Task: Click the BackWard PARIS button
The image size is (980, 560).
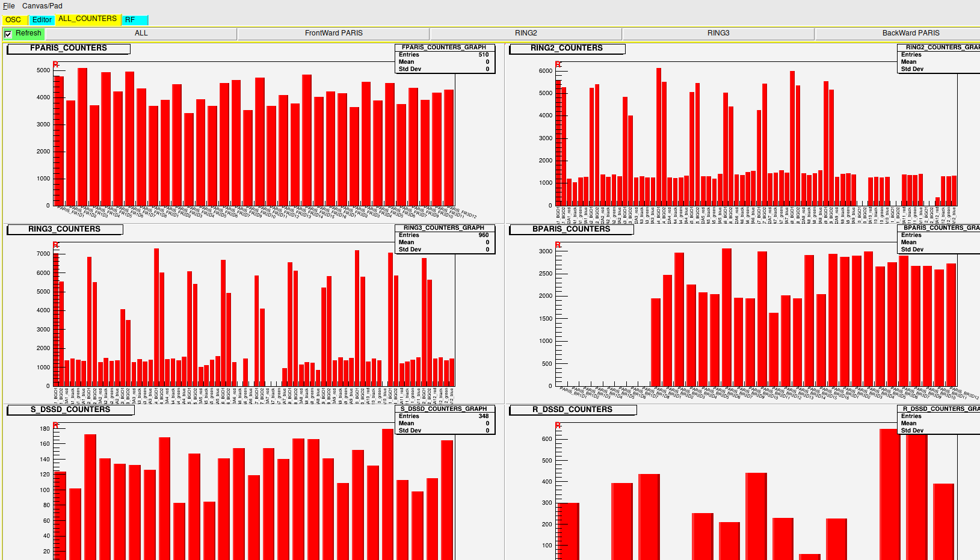Action: (x=910, y=34)
